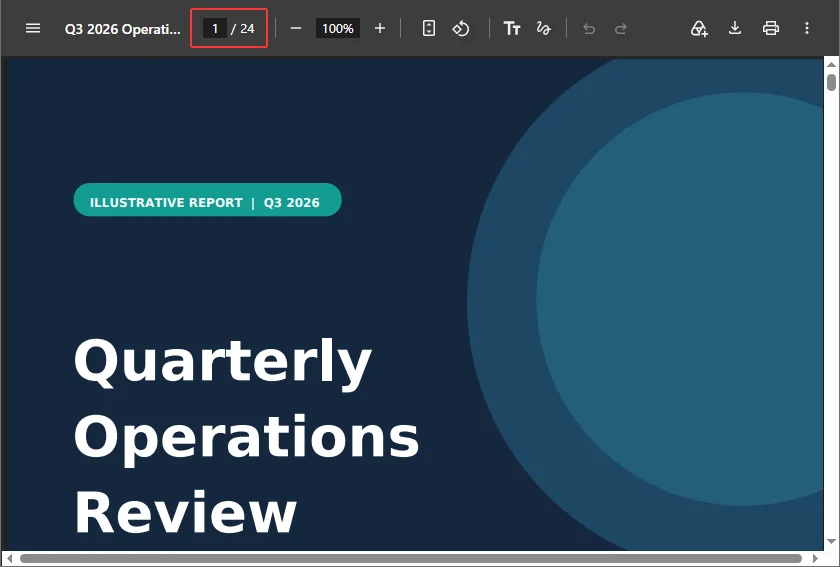Click the undo arrow
840x567 pixels.
coord(589,28)
